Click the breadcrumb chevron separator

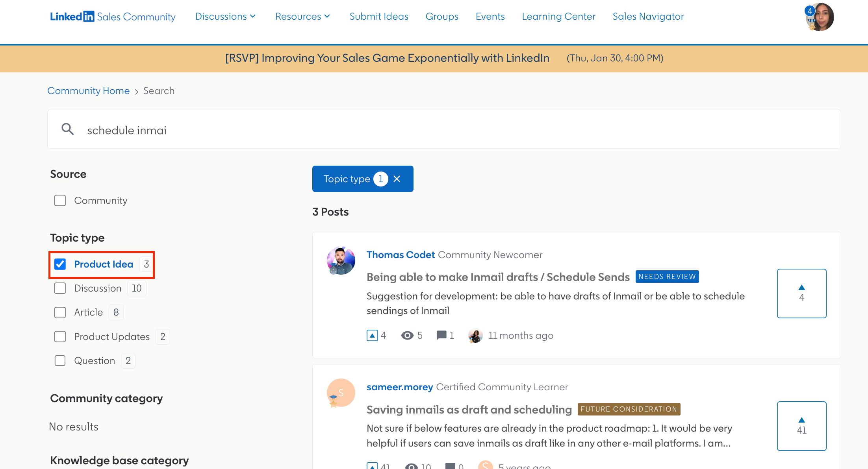coord(137,91)
